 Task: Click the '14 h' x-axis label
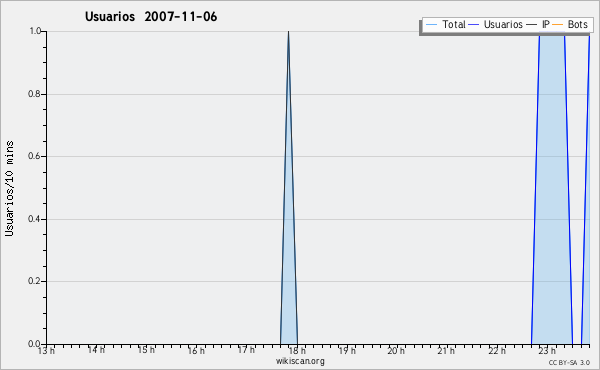click(x=96, y=350)
